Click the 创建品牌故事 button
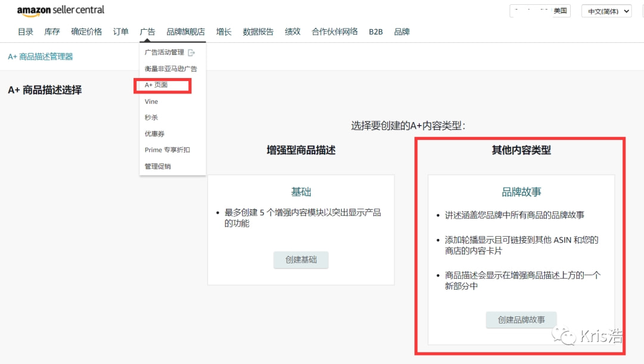Screen dimensions: 644x364 [x=521, y=320]
